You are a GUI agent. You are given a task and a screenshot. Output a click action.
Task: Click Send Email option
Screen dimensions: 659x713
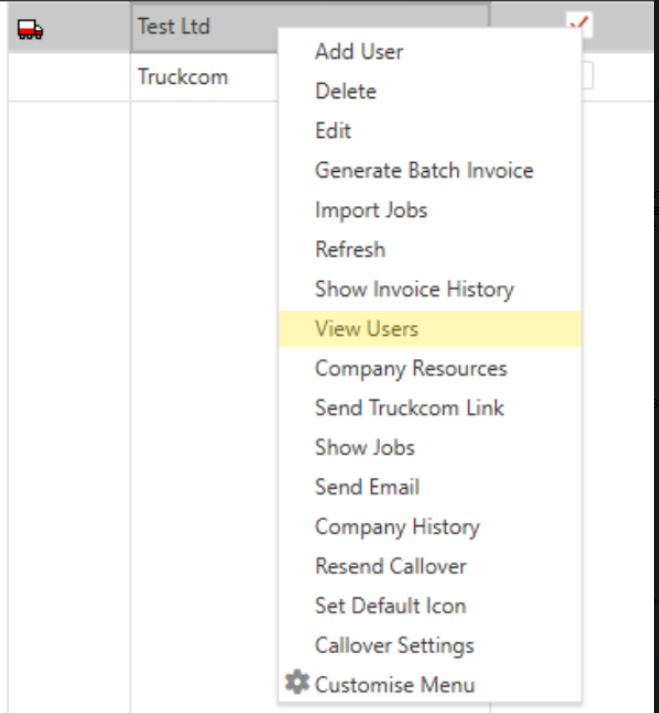click(367, 487)
